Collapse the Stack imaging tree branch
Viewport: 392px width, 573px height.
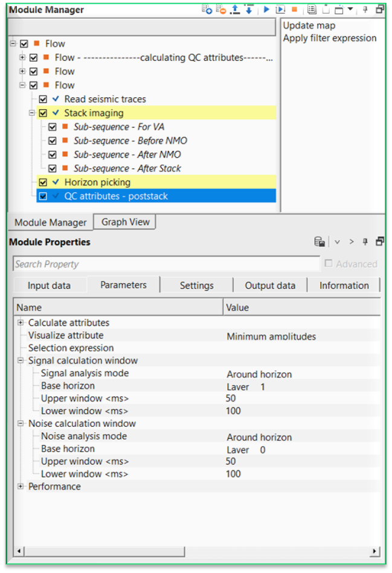click(x=31, y=112)
